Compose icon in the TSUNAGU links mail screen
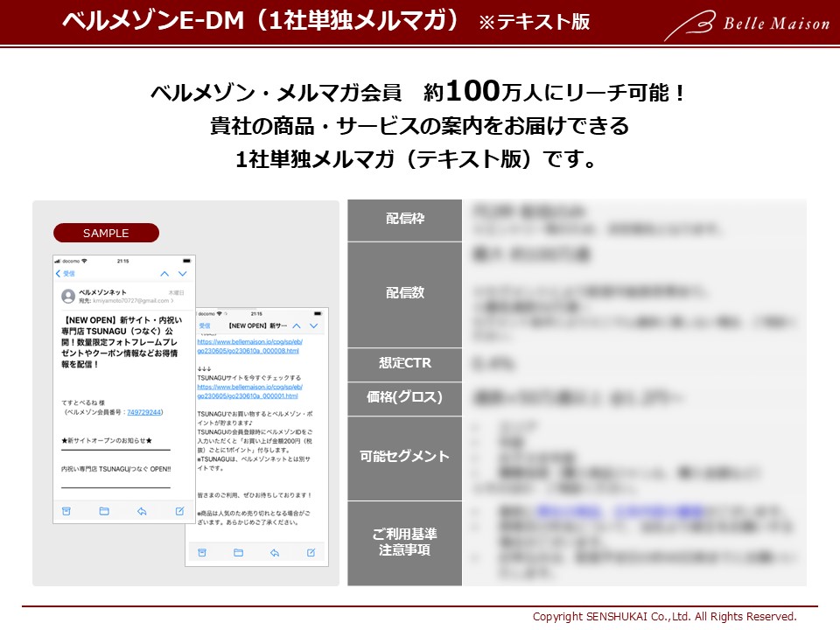 [311, 552]
